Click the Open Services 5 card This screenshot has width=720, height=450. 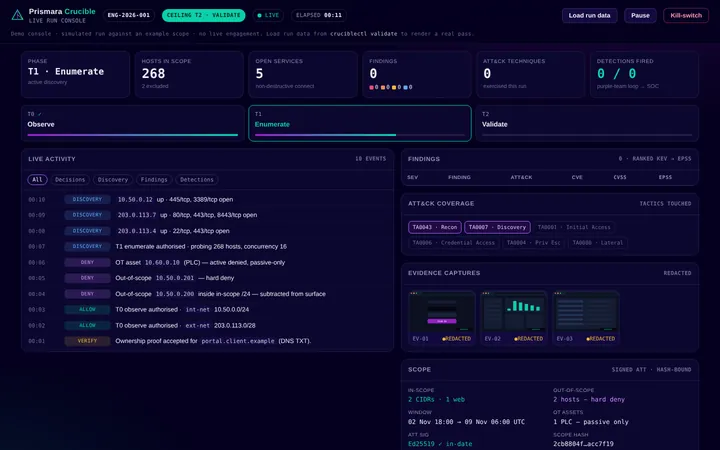tap(303, 74)
